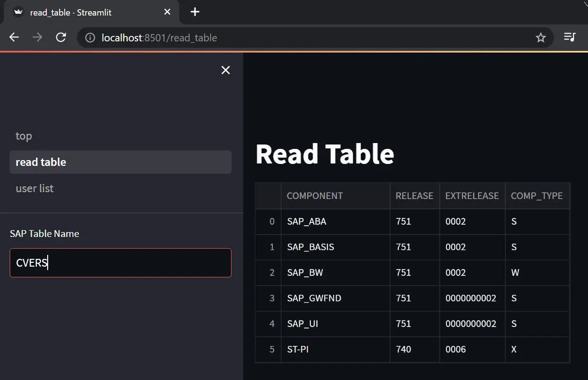Select the SAP_BW cell
Viewport: 588px width, 380px height.
coord(336,273)
